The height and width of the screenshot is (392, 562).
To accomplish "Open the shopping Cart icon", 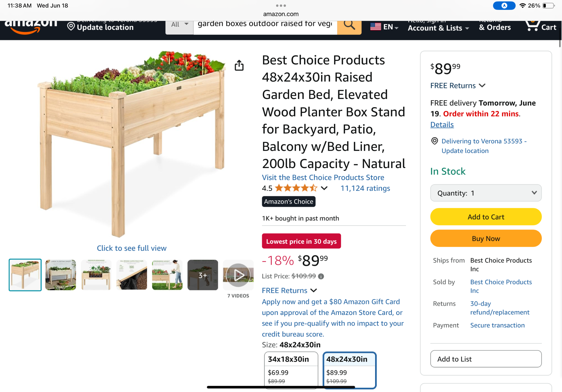I will pos(540,27).
